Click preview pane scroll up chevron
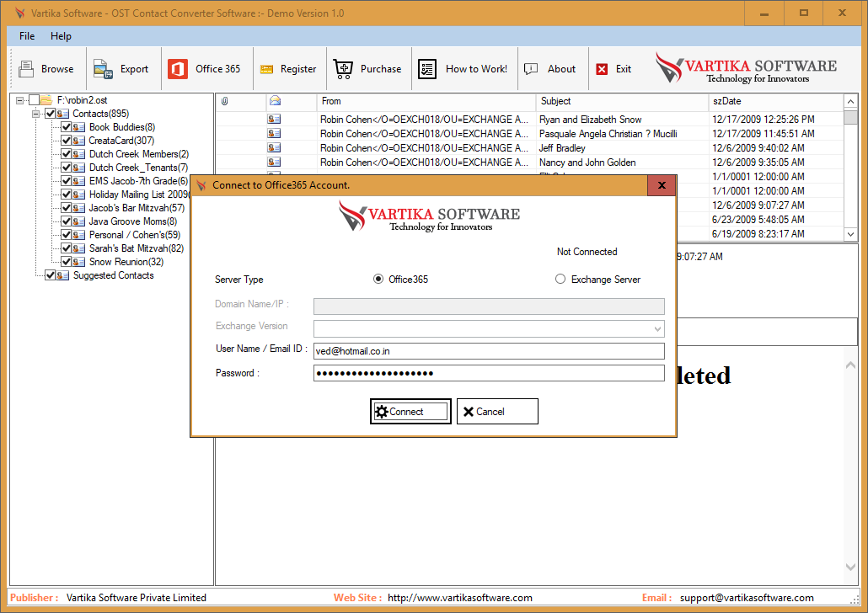This screenshot has height=613, width=868. [x=851, y=365]
